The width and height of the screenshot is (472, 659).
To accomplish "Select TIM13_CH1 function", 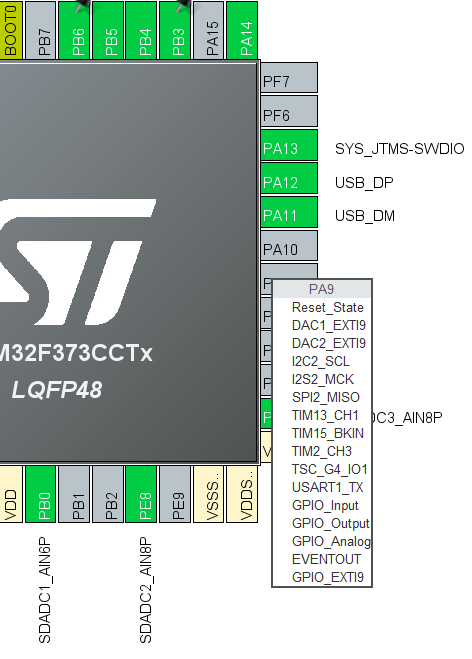I will coord(322,416).
